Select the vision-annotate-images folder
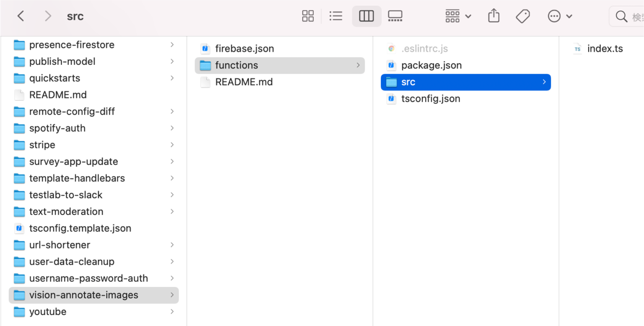 pyautogui.click(x=83, y=295)
